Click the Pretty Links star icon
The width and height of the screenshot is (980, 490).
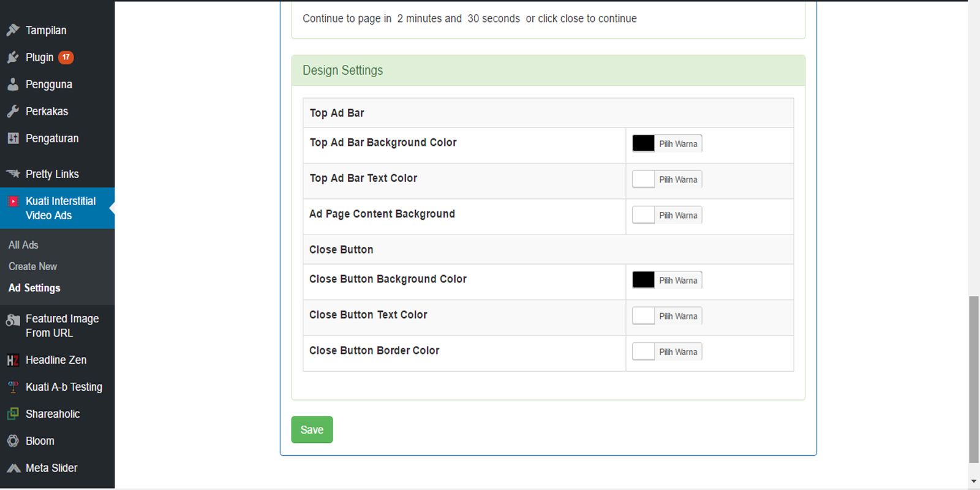click(x=13, y=174)
